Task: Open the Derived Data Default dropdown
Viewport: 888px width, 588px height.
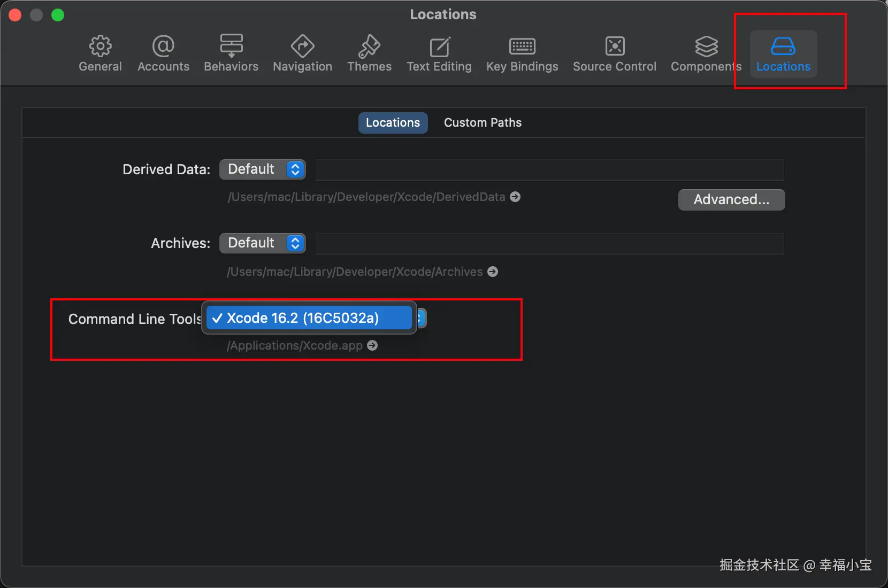Action: (262, 169)
